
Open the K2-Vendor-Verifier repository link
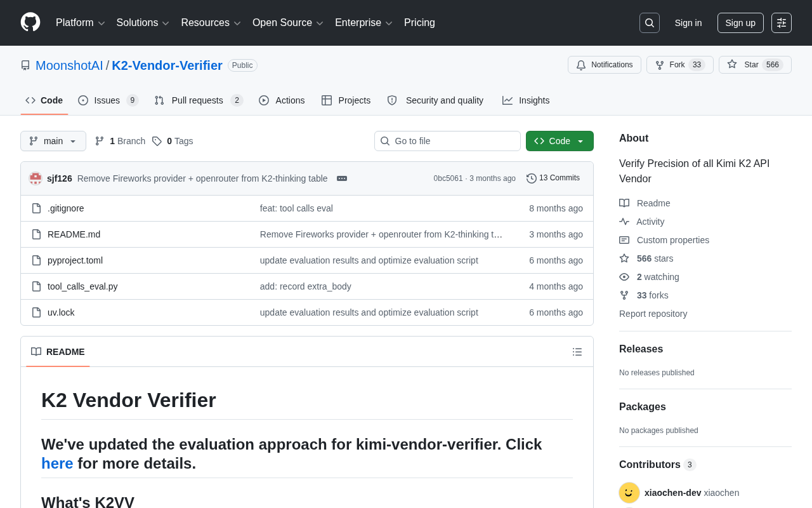pos(167,65)
